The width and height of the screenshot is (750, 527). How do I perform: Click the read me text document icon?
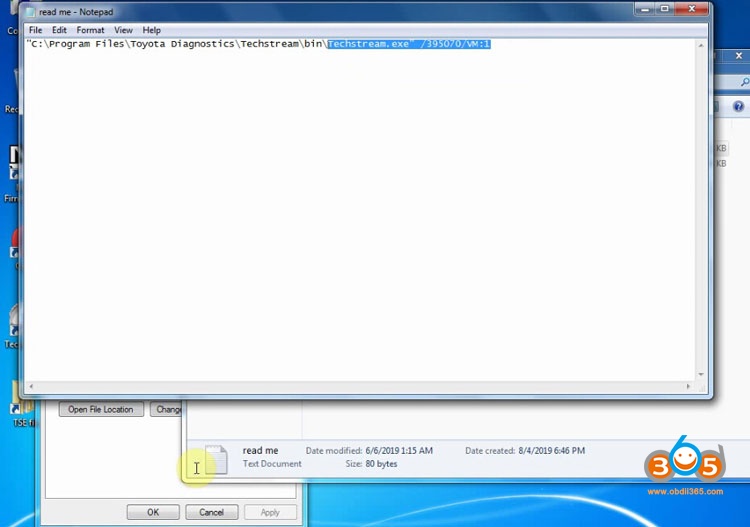[216, 460]
